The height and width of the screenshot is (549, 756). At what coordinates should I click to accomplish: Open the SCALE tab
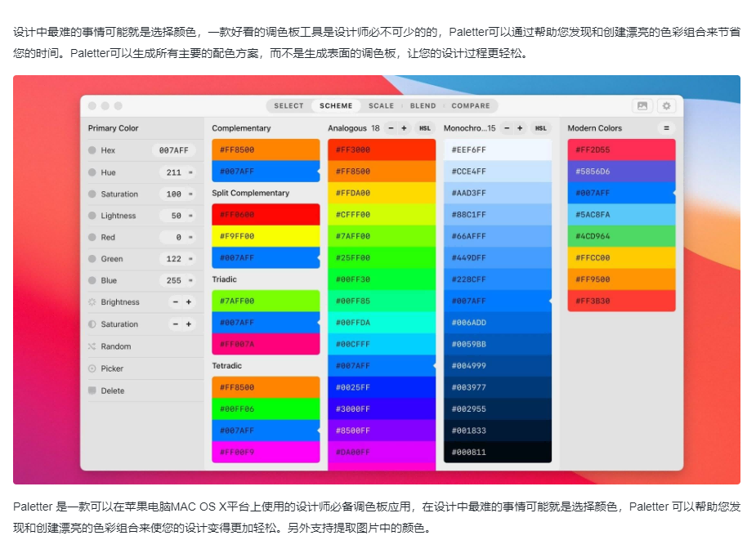point(382,106)
